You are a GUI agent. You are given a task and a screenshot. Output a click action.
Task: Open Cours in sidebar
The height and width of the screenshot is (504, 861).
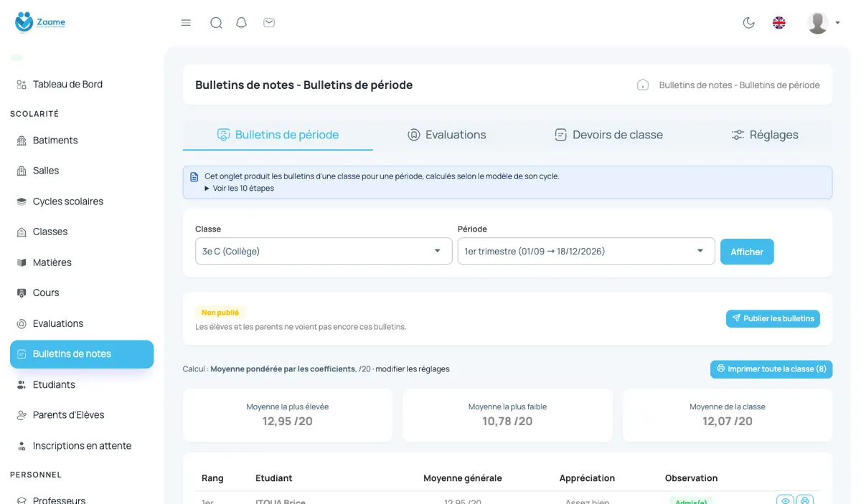pyautogui.click(x=46, y=293)
